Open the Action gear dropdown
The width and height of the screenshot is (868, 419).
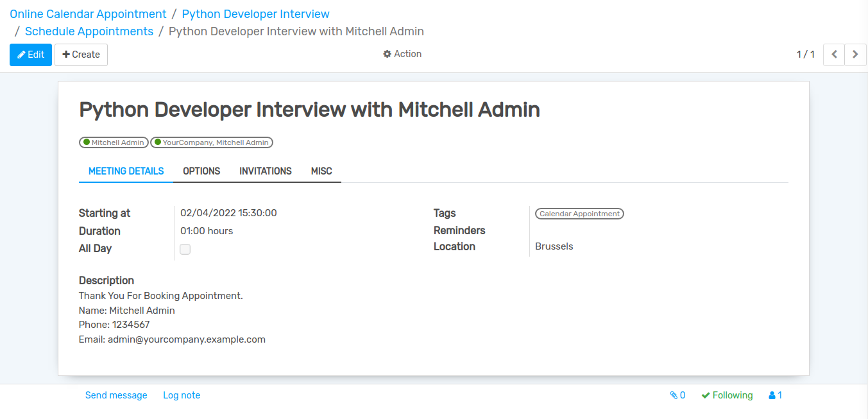402,54
